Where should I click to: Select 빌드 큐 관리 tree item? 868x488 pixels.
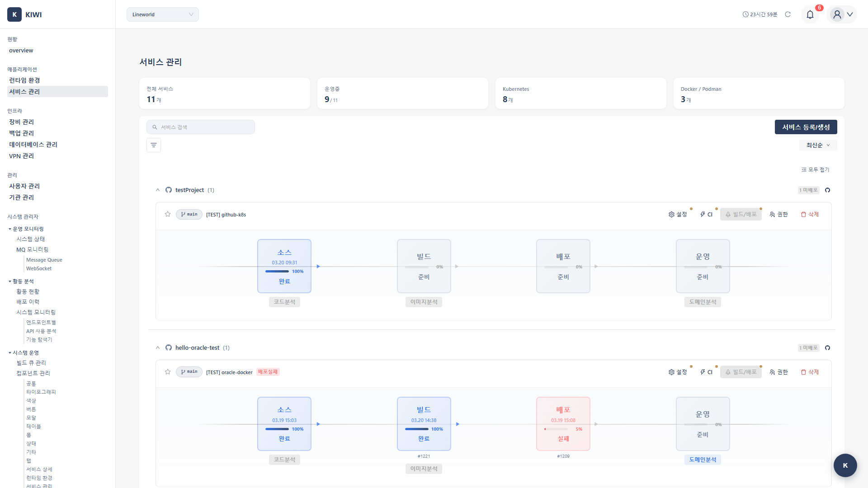tap(31, 363)
